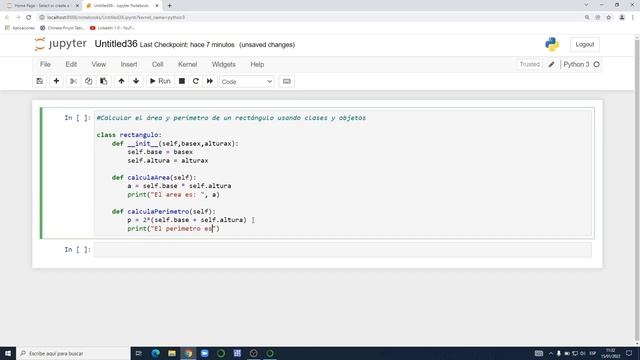Image resolution: width=640 pixels, height=360 pixels.
Task: Open the Insert menu
Action: point(129,64)
